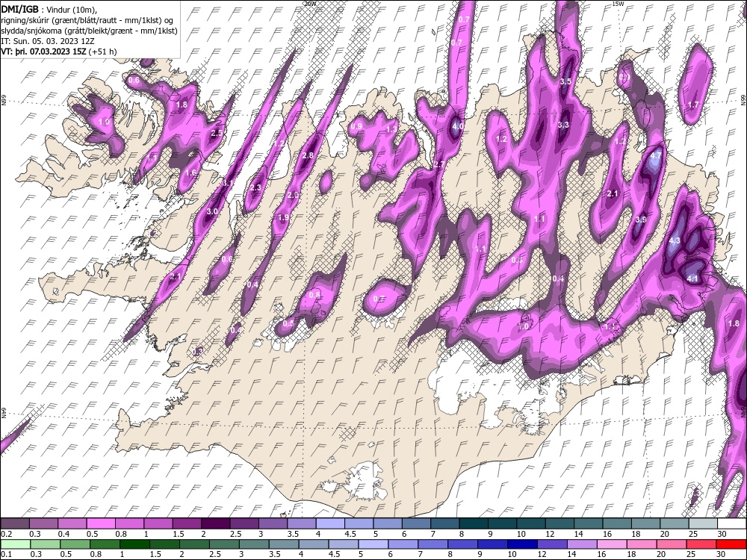Click the light pink swatch labeled 16 in rain legend
The image size is (747, 560).
[612, 544]
